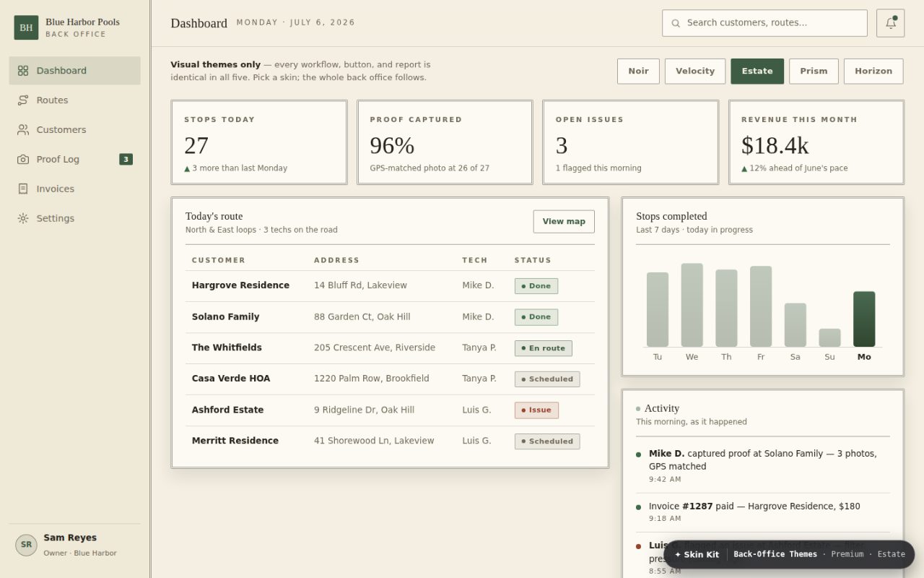Click highlighted Monday bar in chart
The height and width of the screenshot is (578, 924).
point(864,319)
